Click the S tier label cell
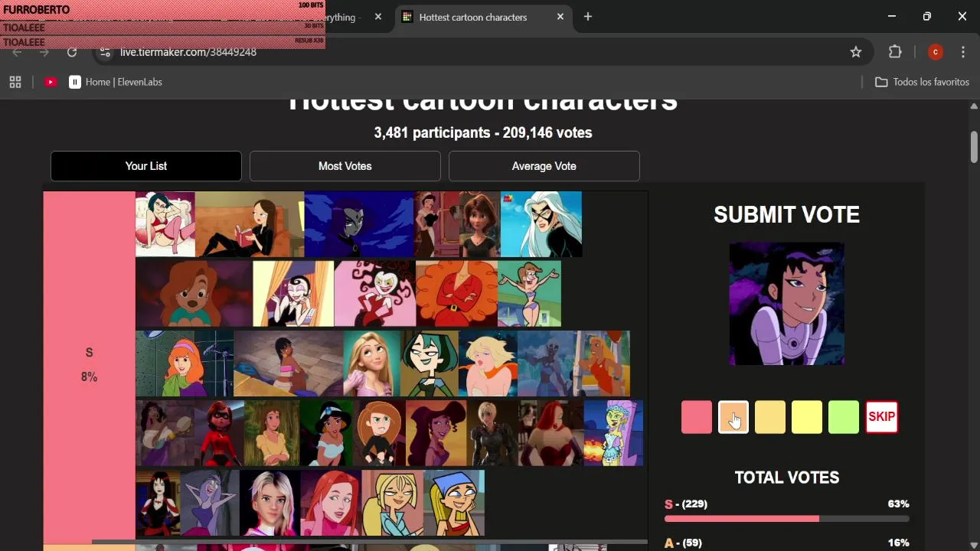 [x=89, y=367]
